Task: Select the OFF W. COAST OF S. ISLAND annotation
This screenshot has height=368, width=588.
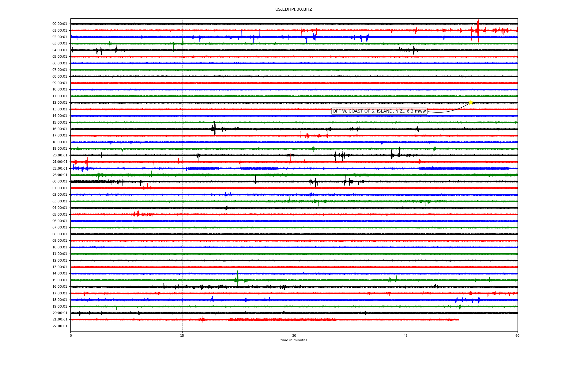Action: [379, 111]
